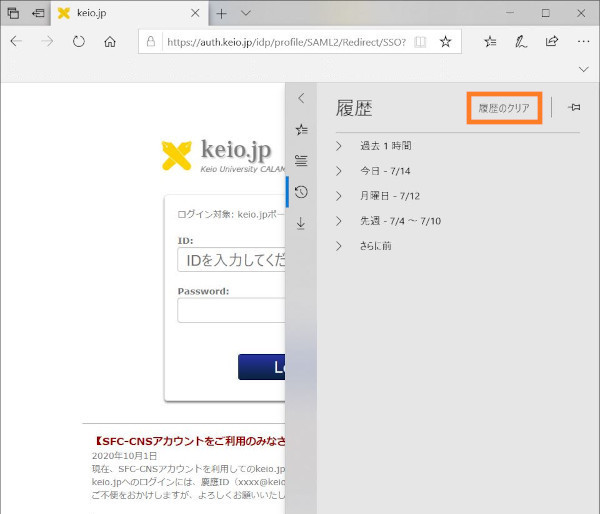Expand the 先週 - 7/4 ～ 7/10 group
The image size is (600, 514).
click(x=400, y=221)
